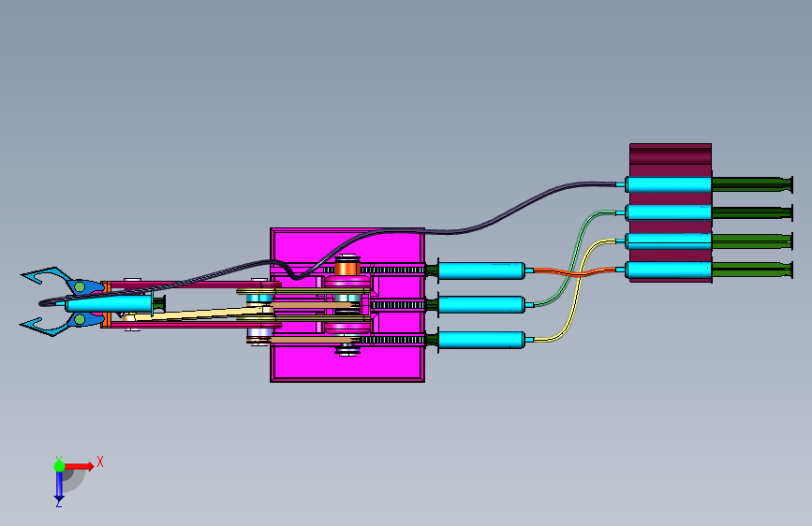Image resolution: width=812 pixels, height=526 pixels.
Task: Click the blue Z axis arrow on the triad
Action: [x=59, y=487]
